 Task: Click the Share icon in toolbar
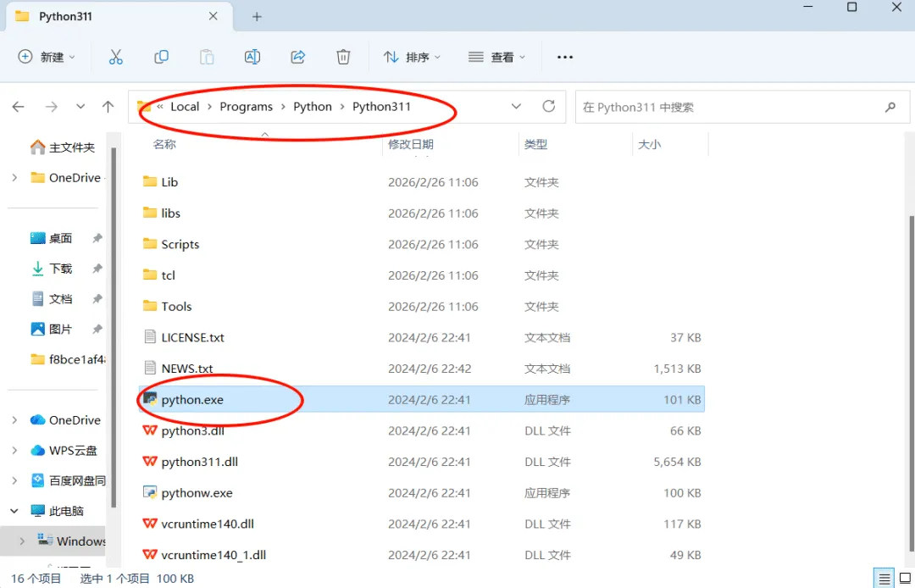click(298, 57)
